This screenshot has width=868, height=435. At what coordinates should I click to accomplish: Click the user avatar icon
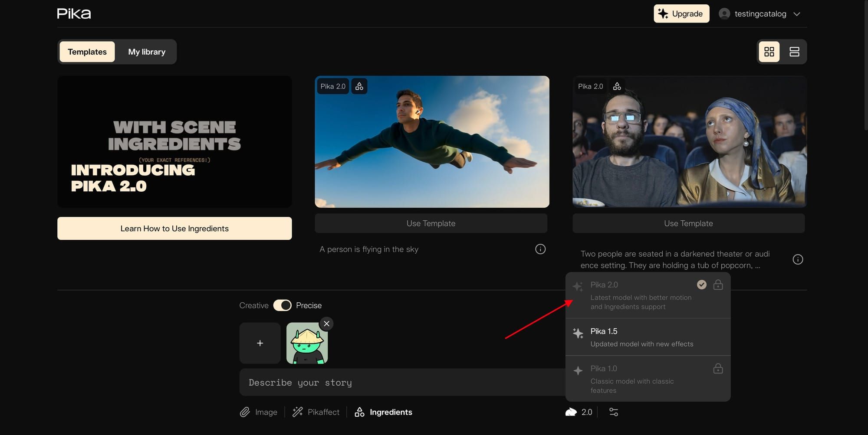(x=724, y=14)
